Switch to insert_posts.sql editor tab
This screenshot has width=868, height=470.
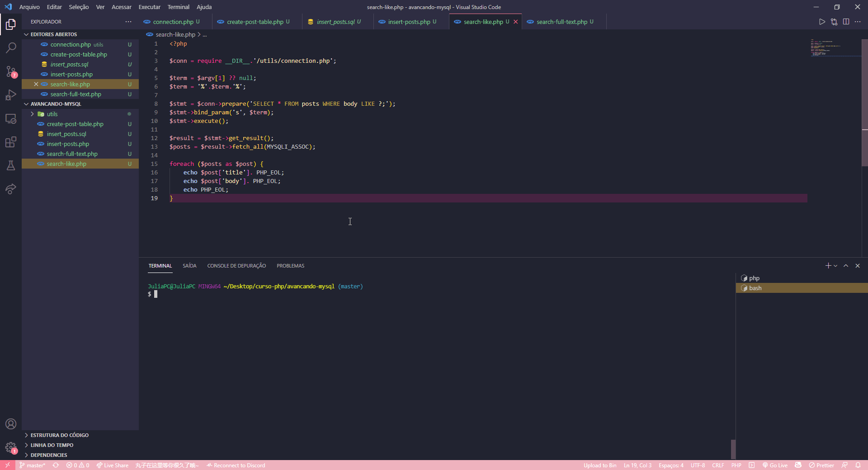coord(338,22)
